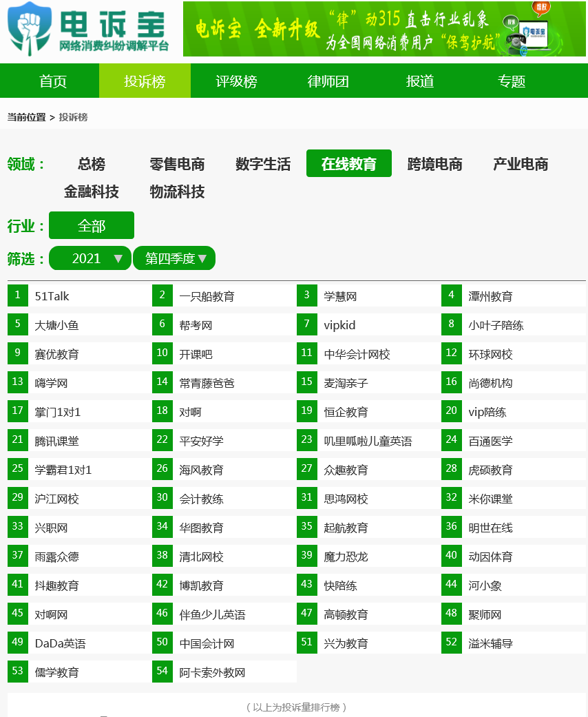588x717 pixels.
Task: Go to the 首页 navigation tab
Action: tap(53, 81)
